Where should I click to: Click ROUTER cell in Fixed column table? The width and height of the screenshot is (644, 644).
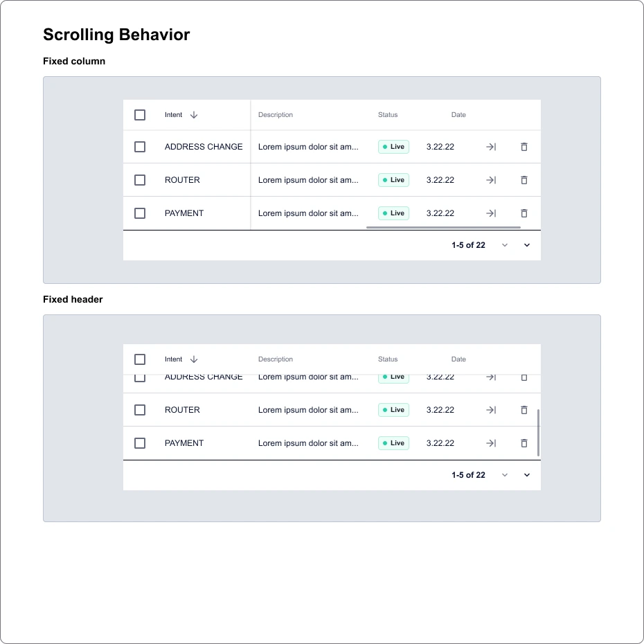(x=182, y=180)
